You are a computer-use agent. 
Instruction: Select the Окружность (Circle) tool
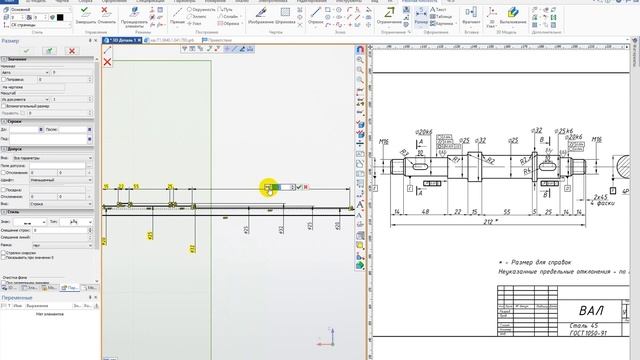coord(201,9)
